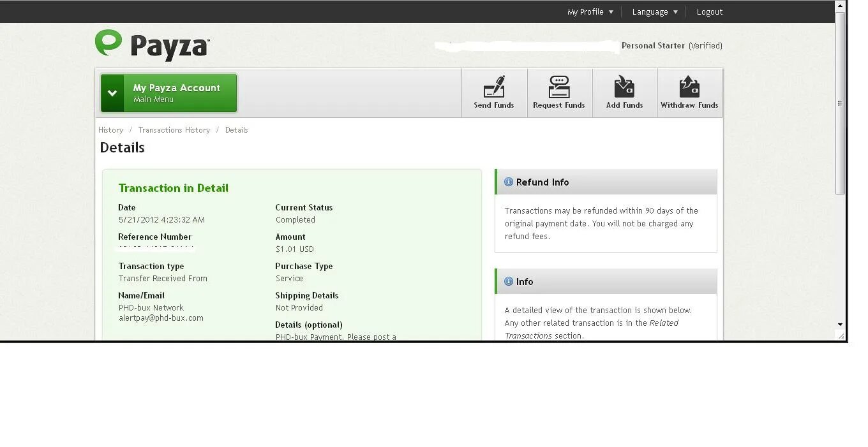
Task: Click the Refund Info header
Action: pyautogui.click(x=606, y=182)
